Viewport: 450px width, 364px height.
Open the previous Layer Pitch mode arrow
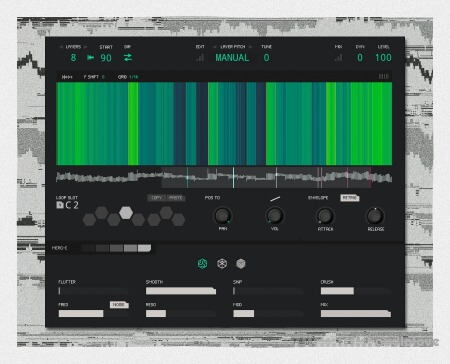click(x=215, y=47)
